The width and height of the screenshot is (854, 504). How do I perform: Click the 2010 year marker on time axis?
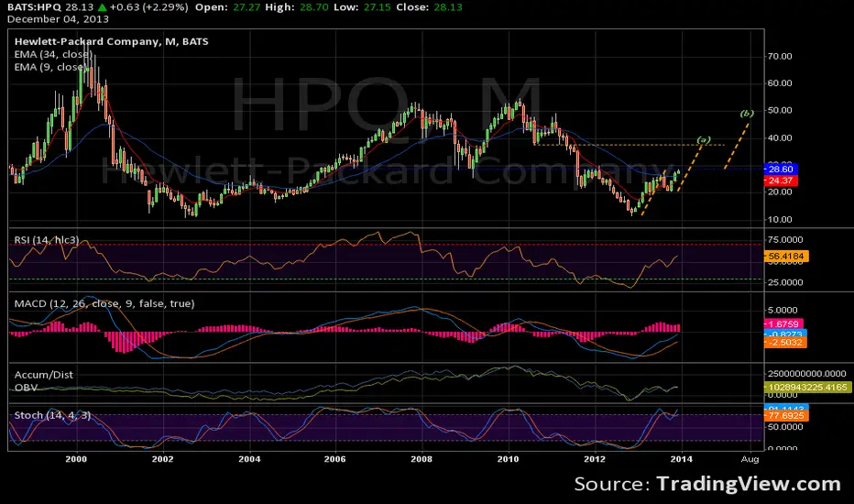(x=508, y=459)
